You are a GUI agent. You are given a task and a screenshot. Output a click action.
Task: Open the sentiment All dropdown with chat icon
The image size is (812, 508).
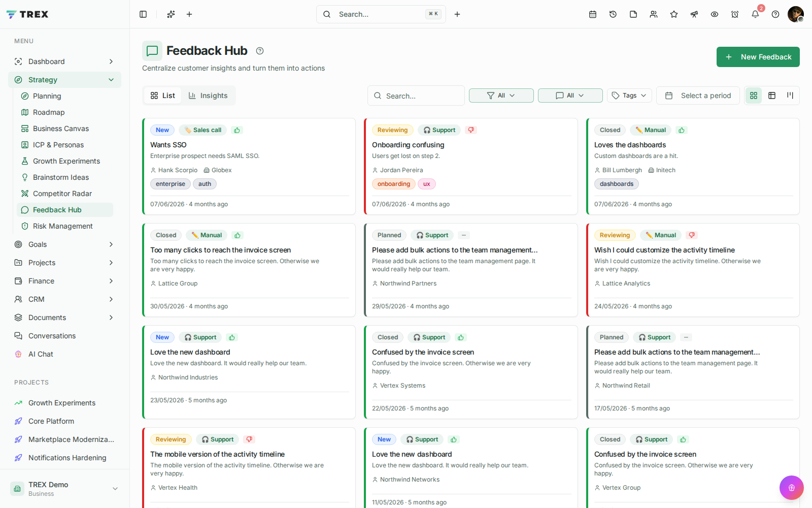tap(570, 96)
